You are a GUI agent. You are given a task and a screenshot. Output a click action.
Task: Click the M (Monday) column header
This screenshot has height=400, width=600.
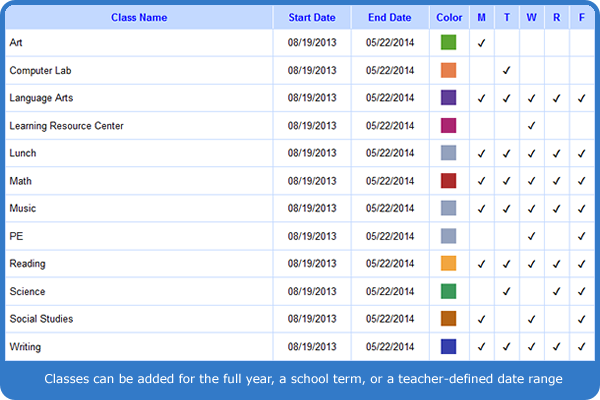click(481, 18)
